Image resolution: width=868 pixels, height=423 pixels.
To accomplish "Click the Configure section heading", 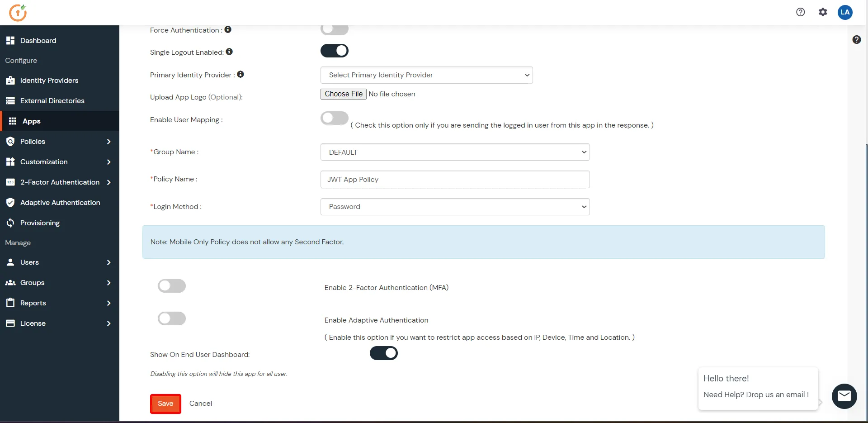I will (x=21, y=61).
